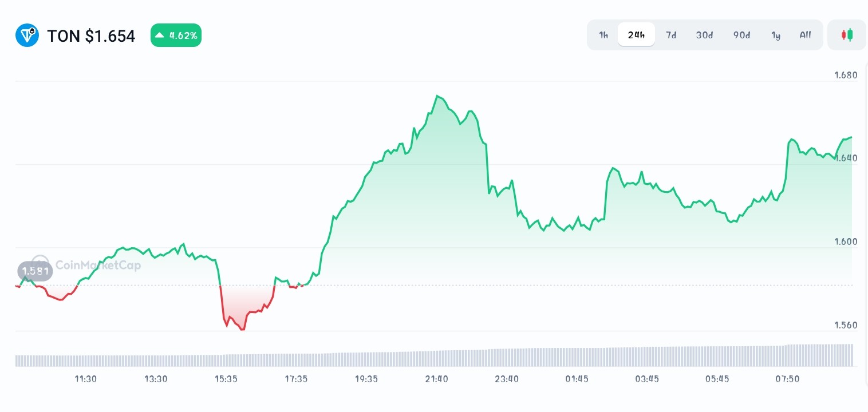Click the 01:45 time axis label
The width and height of the screenshot is (868, 412).
(x=577, y=379)
